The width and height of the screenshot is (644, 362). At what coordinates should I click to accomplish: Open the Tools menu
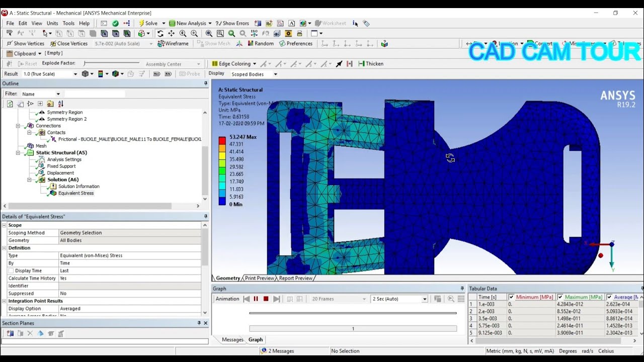tap(68, 23)
